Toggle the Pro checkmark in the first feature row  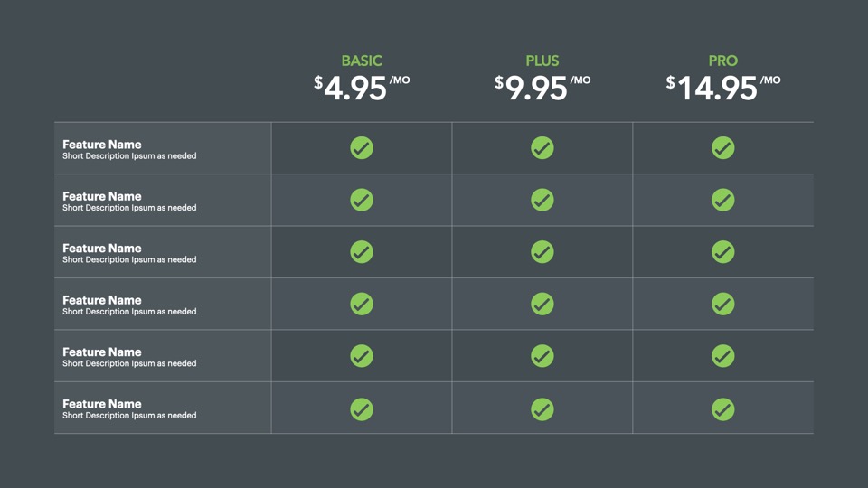tap(723, 147)
